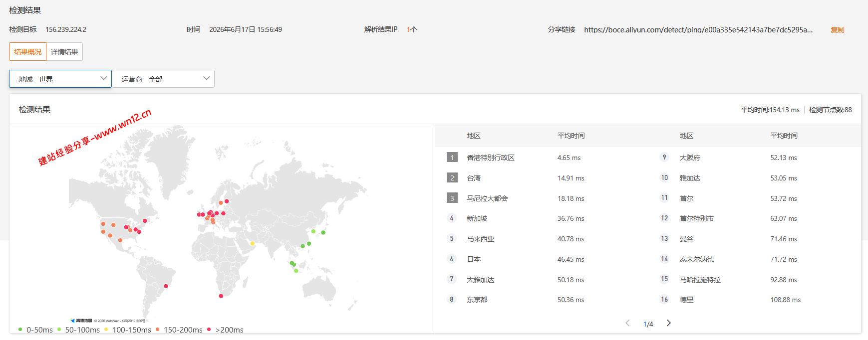Click the 1个 resolved IP count
The width and height of the screenshot is (868, 340).
(412, 29)
